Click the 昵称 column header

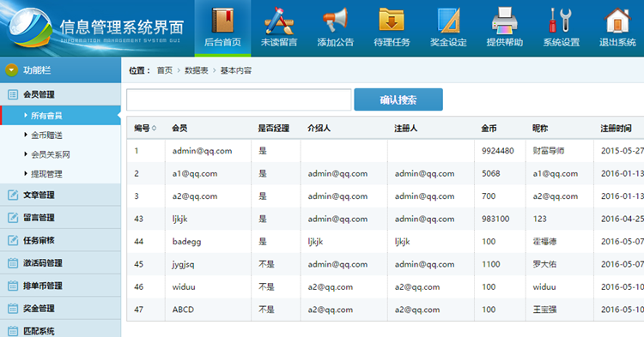[x=540, y=129]
